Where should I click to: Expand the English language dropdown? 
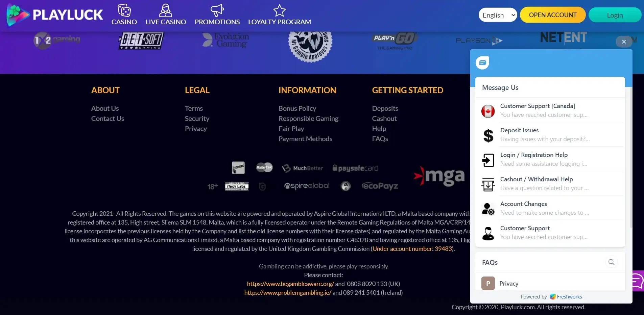[498, 15]
